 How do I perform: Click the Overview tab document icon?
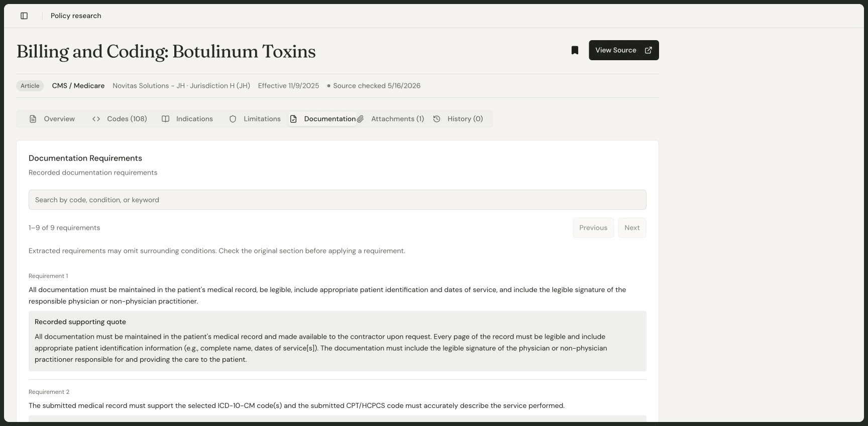(x=33, y=119)
